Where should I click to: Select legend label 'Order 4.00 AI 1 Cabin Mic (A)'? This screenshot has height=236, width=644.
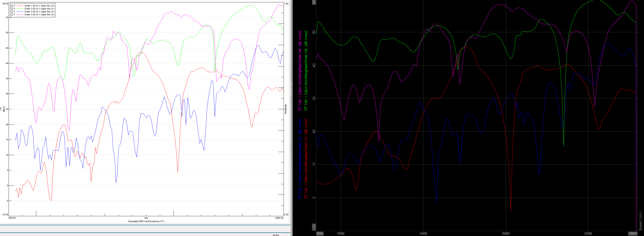(x=39, y=15)
